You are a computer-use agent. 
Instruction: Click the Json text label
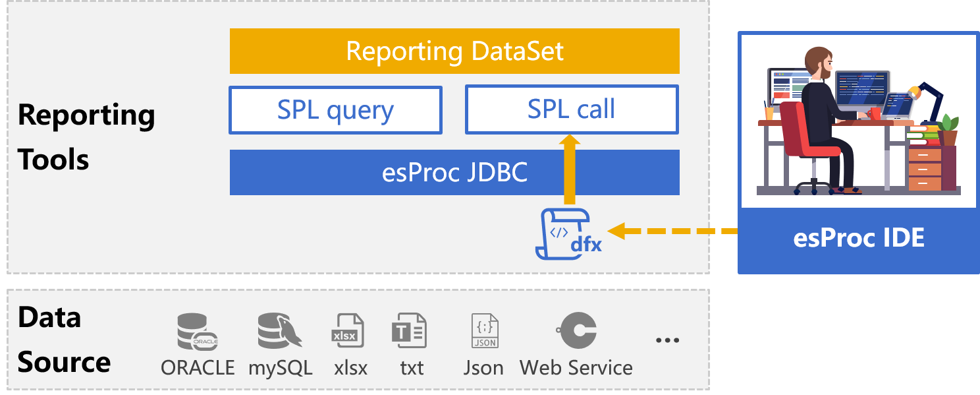click(483, 367)
